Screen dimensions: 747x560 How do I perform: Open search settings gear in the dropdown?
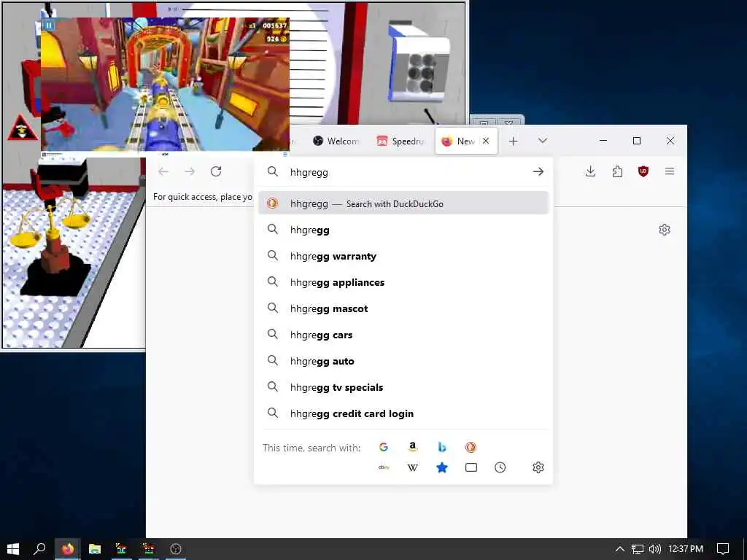click(538, 467)
